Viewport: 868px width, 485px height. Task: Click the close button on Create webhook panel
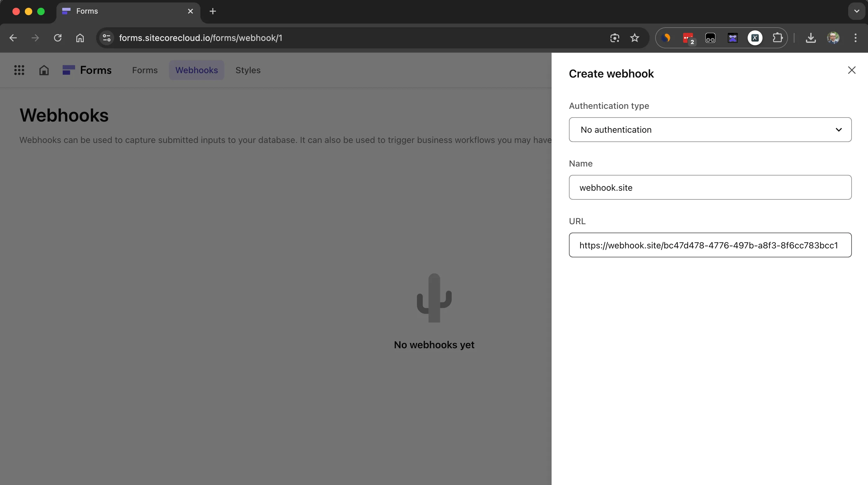[x=852, y=70]
